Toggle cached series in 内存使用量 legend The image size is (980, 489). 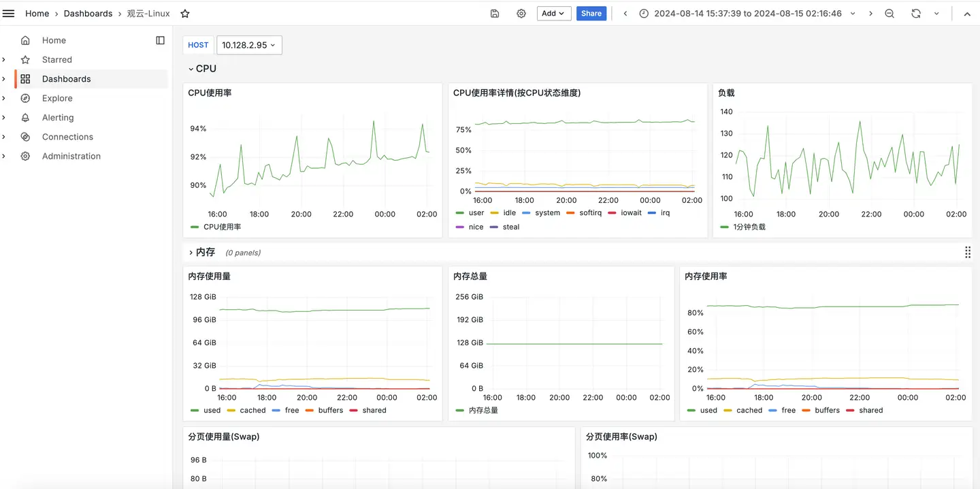click(252, 411)
